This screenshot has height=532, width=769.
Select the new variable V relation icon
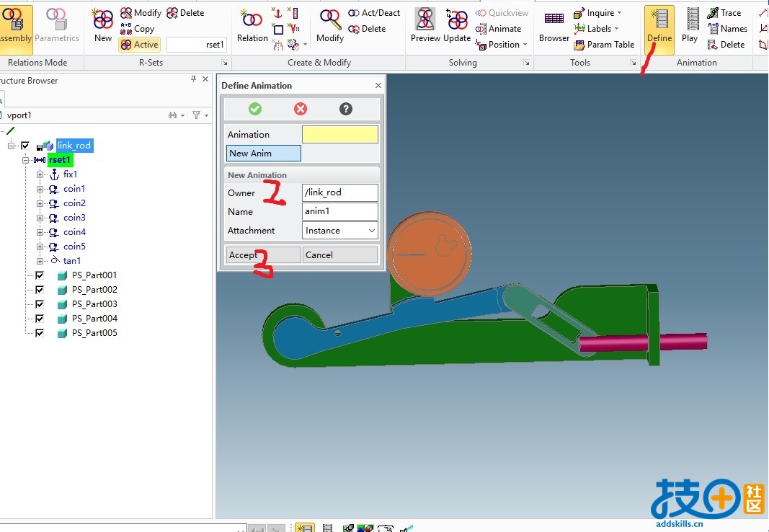coord(293,29)
